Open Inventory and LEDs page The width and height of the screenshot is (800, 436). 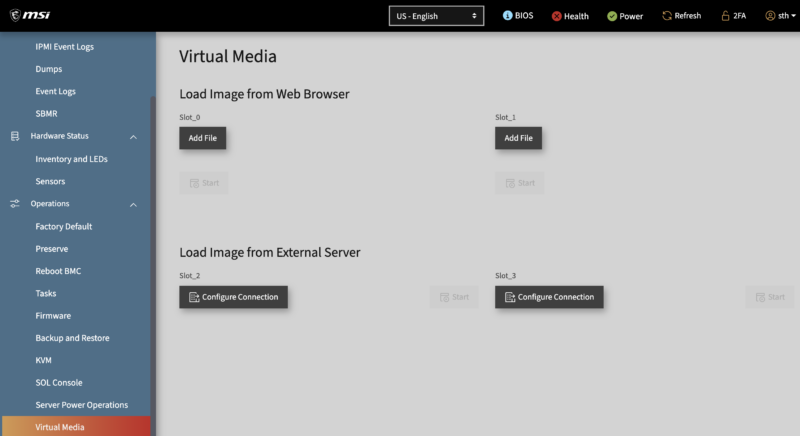71,159
